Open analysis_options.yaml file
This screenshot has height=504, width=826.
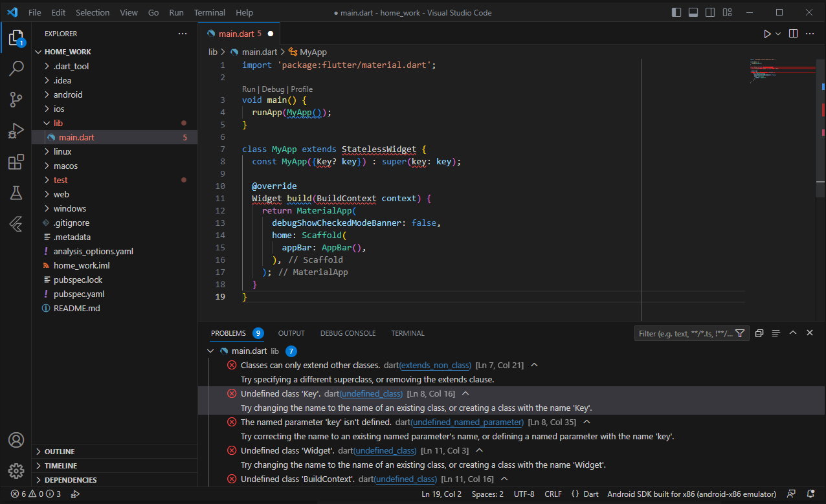tap(93, 251)
